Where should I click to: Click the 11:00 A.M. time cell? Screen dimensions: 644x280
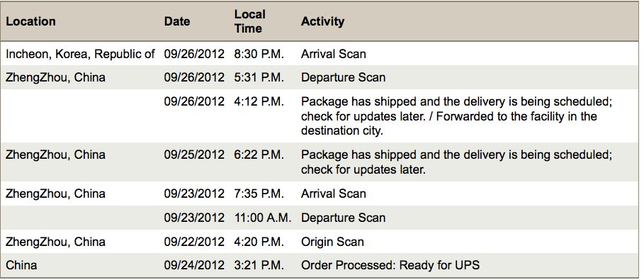[x=263, y=218]
